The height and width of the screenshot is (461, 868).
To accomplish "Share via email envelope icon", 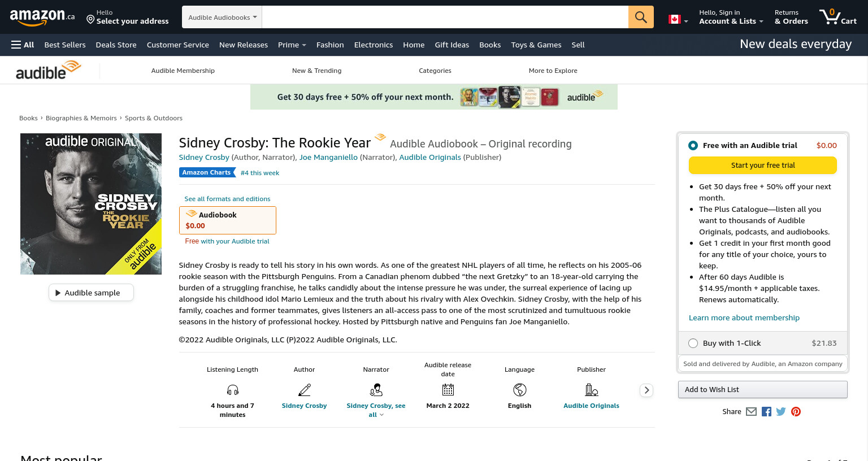I will coord(751,412).
